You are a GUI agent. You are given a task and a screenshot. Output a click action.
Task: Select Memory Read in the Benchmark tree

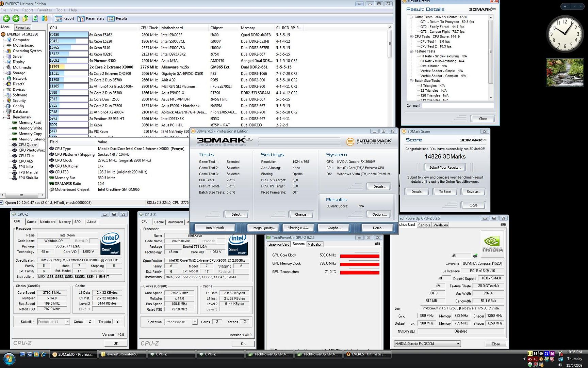(x=30, y=123)
